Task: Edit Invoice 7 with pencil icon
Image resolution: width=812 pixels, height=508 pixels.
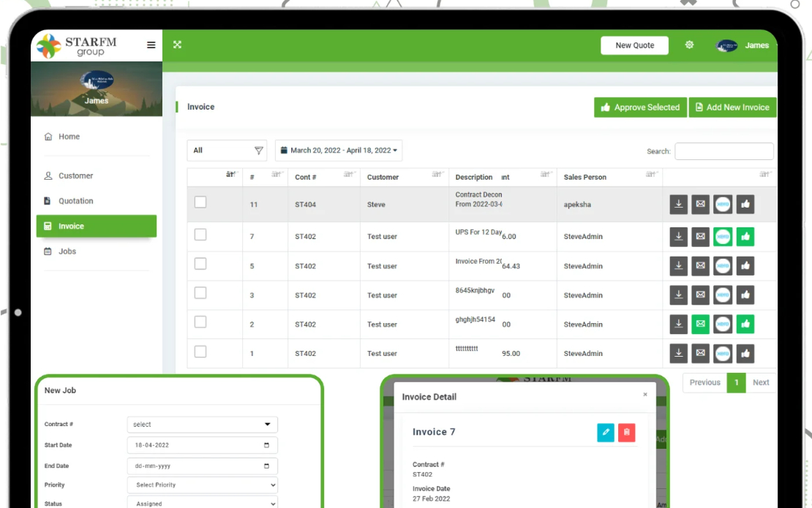Action: pos(606,433)
